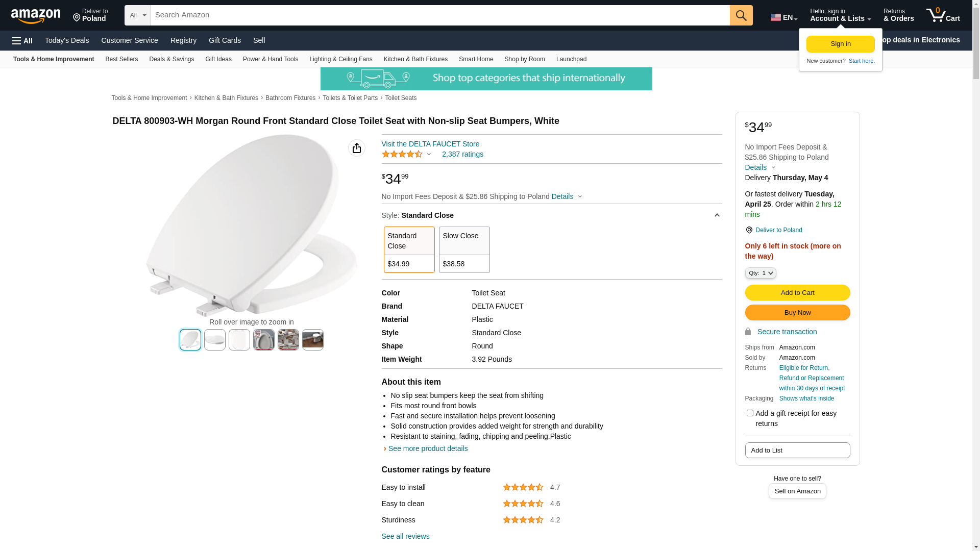
Task: Open the All hamburger menu
Action: [22, 41]
